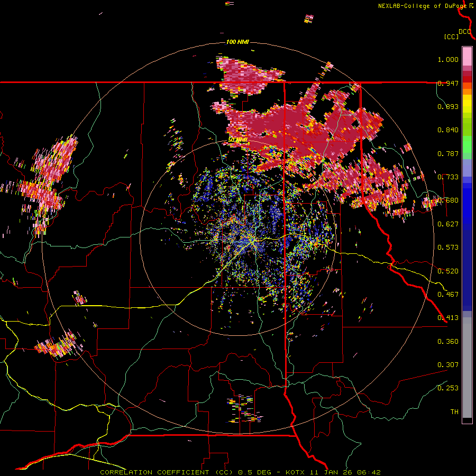Click the 100 NMI range ring label
This screenshot has height=476, width=476.
(x=237, y=42)
